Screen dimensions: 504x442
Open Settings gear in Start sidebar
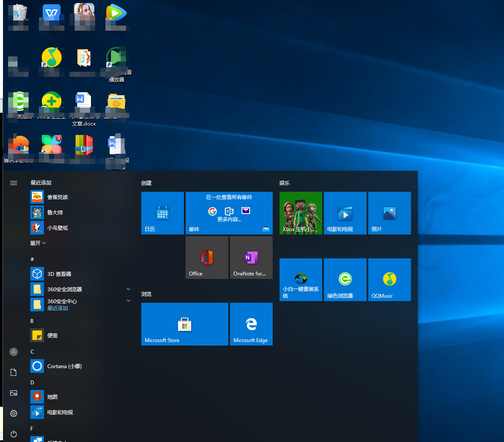click(x=14, y=413)
